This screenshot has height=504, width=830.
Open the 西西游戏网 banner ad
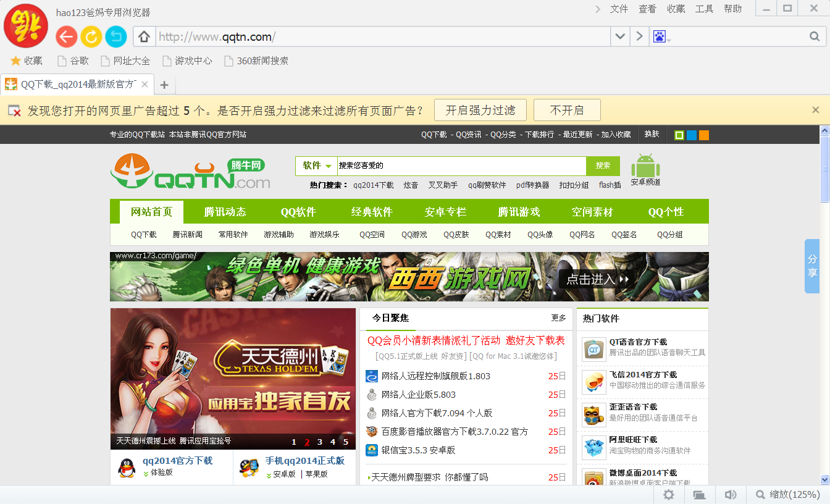click(x=409, y=277)
